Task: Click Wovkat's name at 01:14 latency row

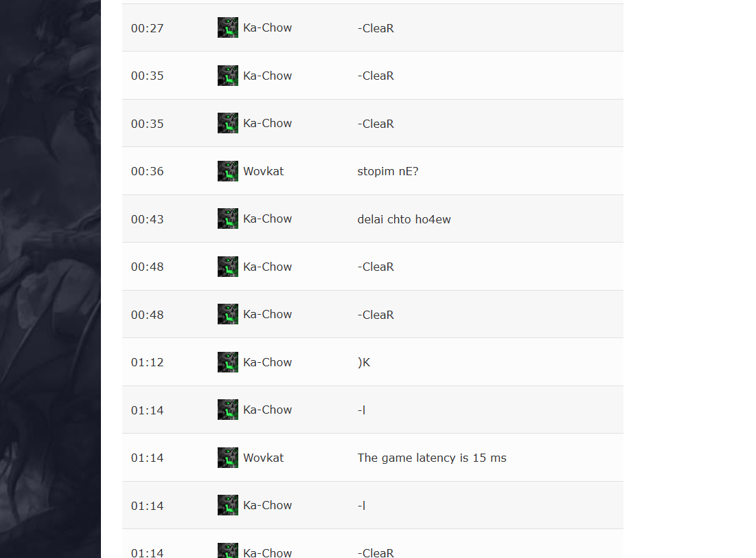Action: pyautogui.click(x=263, y=458)
